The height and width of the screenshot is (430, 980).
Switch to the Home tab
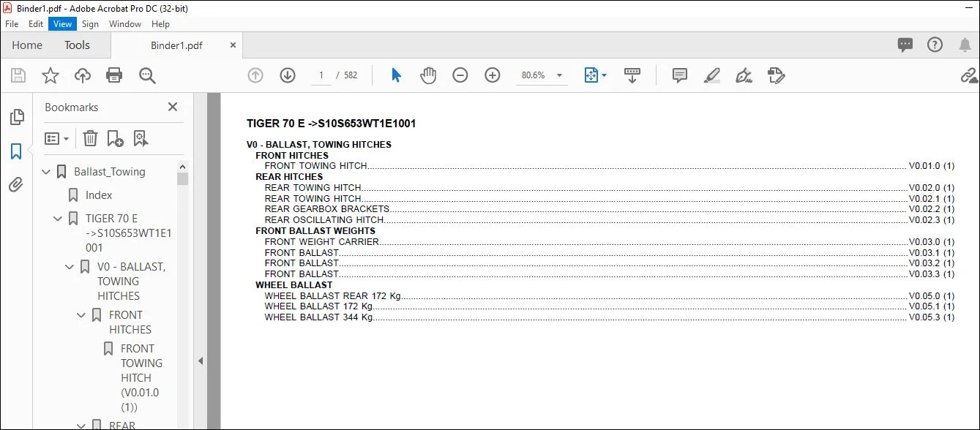coord(27,45)
